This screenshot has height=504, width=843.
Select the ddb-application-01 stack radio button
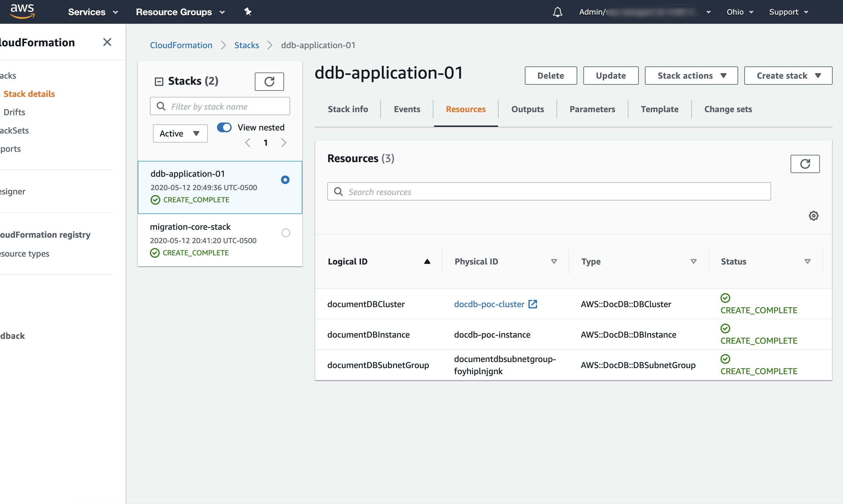coord(285,180)
